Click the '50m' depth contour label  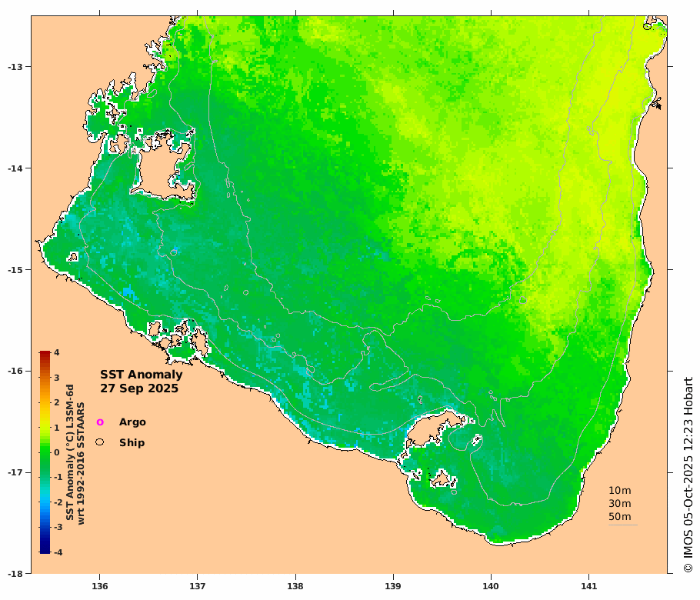(620, 516)
